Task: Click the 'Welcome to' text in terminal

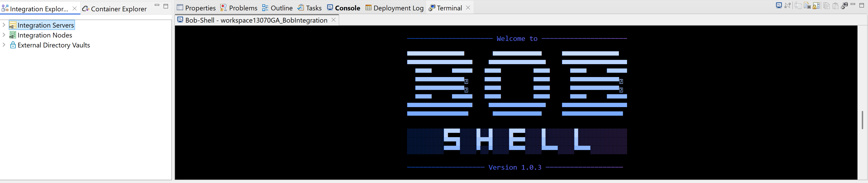Action: [x=517, y=39]
